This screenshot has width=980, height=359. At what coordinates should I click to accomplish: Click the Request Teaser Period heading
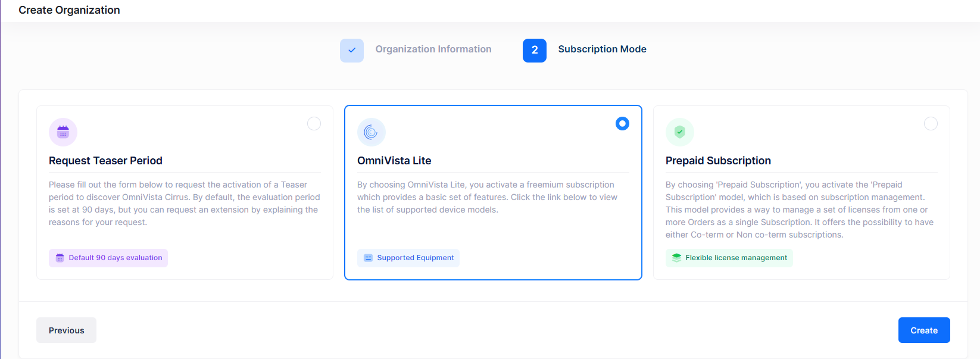[105, 161]
